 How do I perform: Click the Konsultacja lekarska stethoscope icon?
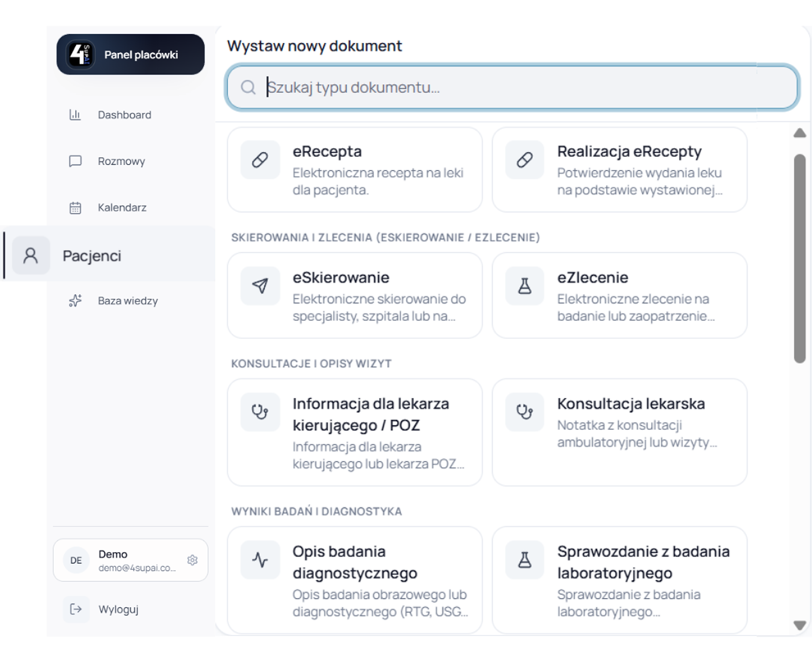click(x=524, y=412)
